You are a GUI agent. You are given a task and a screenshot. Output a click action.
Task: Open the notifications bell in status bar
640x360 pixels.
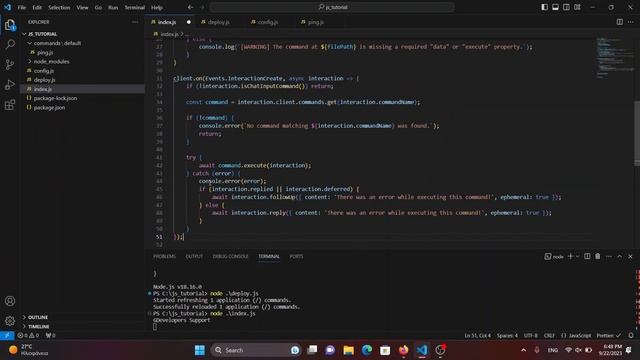(x=631, y=336)
